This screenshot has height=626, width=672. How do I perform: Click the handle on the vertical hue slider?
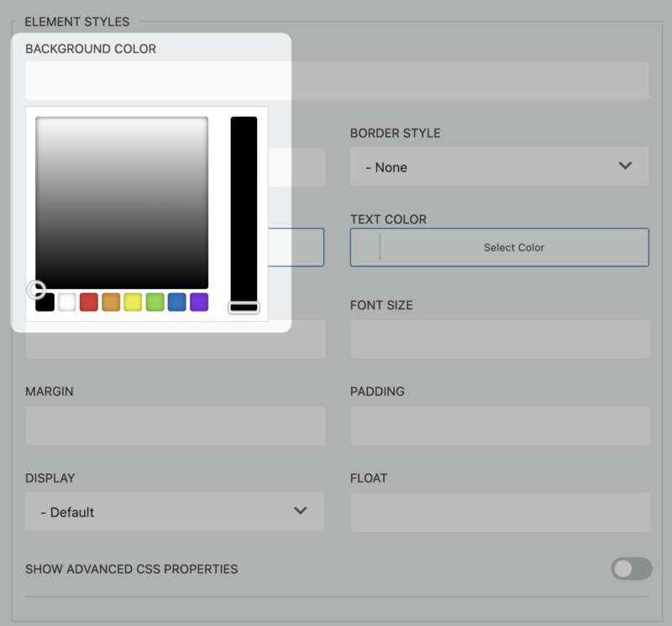(244, 307)
